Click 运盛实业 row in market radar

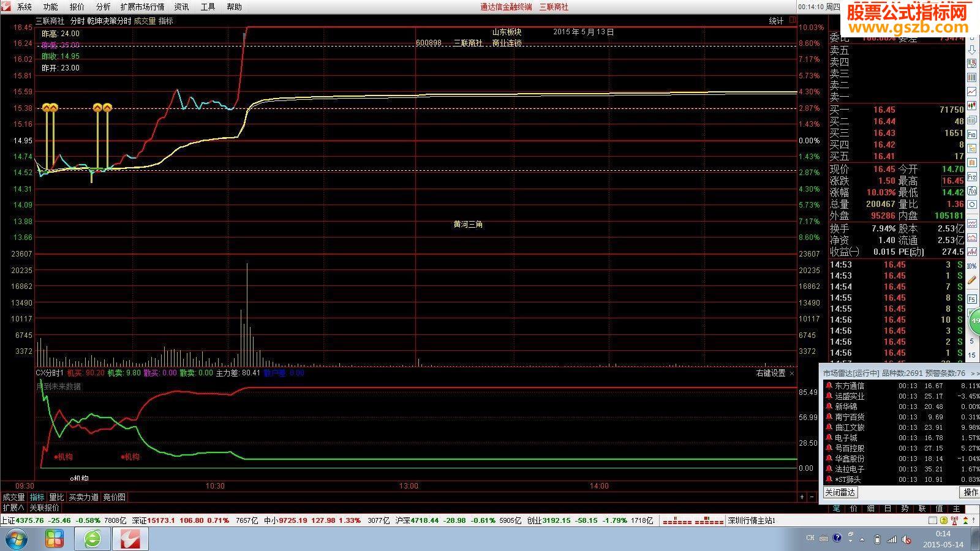tap(901, 396)
